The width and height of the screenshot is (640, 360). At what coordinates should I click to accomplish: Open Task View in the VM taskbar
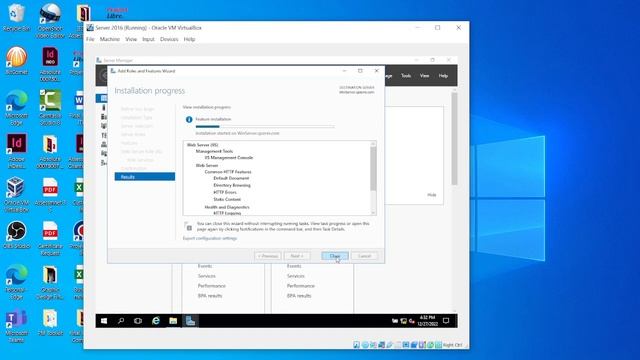point(138,321)
